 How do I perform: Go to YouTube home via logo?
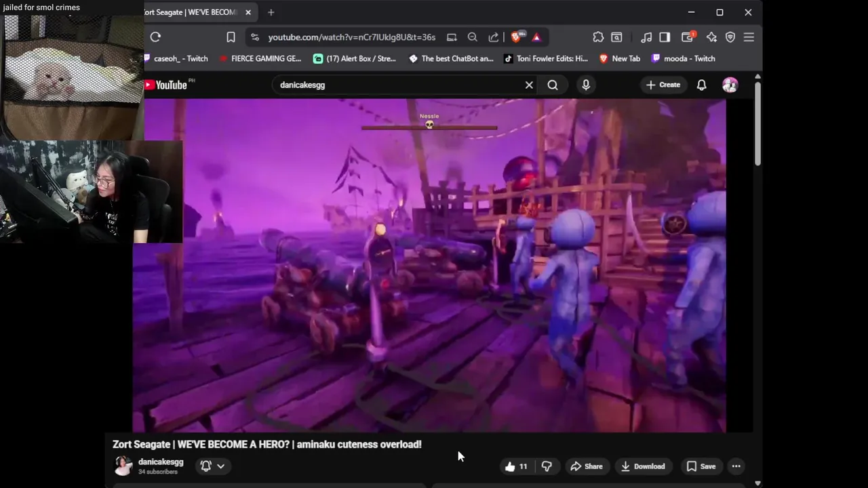(166, 85)
